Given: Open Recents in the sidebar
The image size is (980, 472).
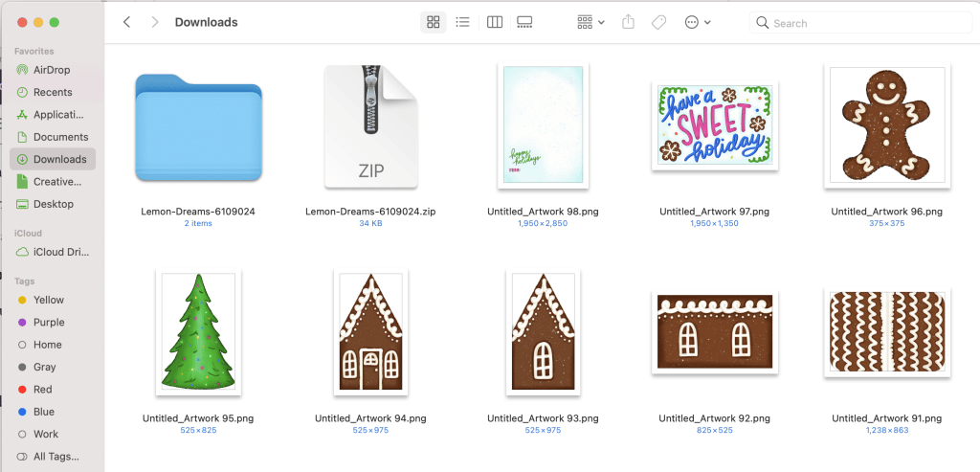Looking at the screenshot, I should pyautogui.click(x=53, y=92).
